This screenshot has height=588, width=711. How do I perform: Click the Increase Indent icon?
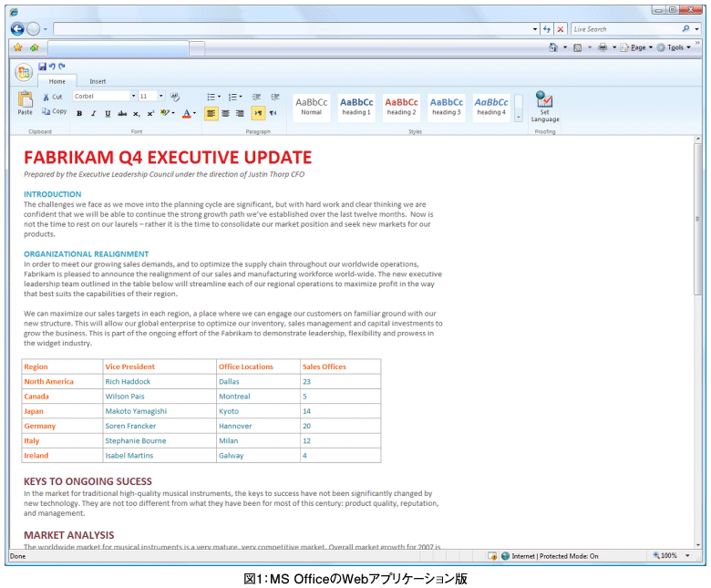click(275, 97)
